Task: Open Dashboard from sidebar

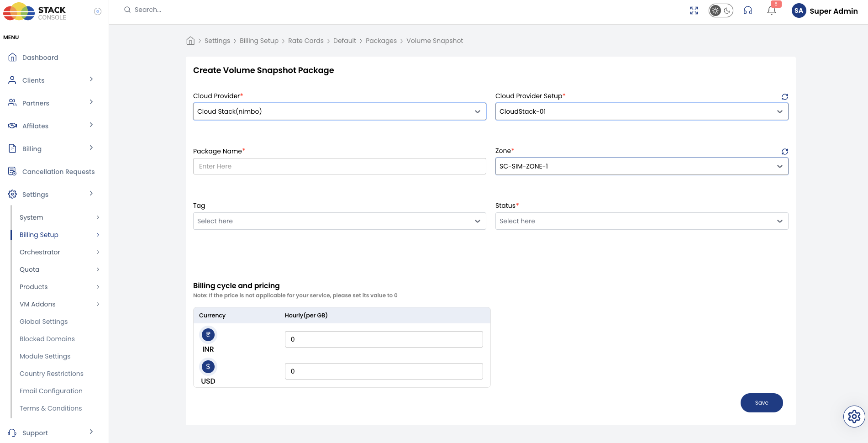Action: 40,58
